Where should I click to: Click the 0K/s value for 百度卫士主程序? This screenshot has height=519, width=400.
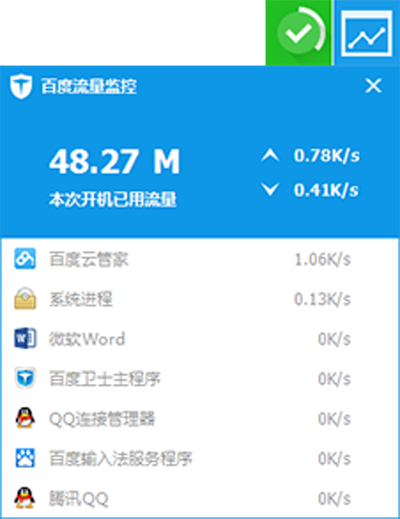click(x=334, y=379)
